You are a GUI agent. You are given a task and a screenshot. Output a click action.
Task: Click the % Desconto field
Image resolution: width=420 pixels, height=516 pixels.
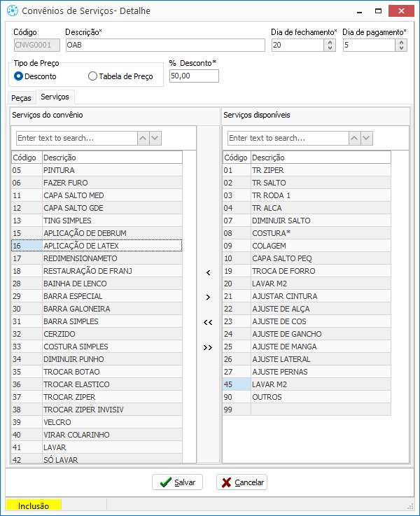coord(194,76)
